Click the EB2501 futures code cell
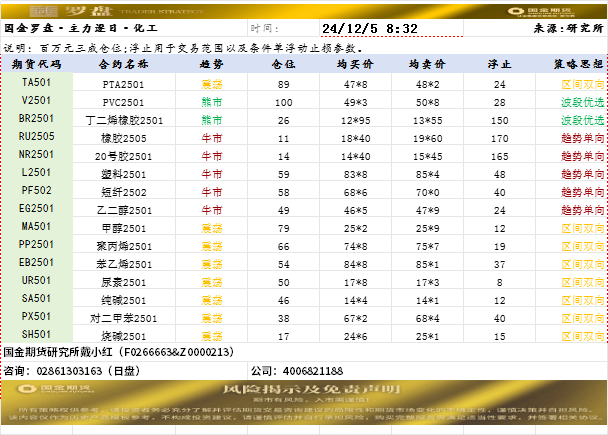Image resolution: width=608 pixels, height=435 pixels. pyautogui.click(x=36, y=262)
